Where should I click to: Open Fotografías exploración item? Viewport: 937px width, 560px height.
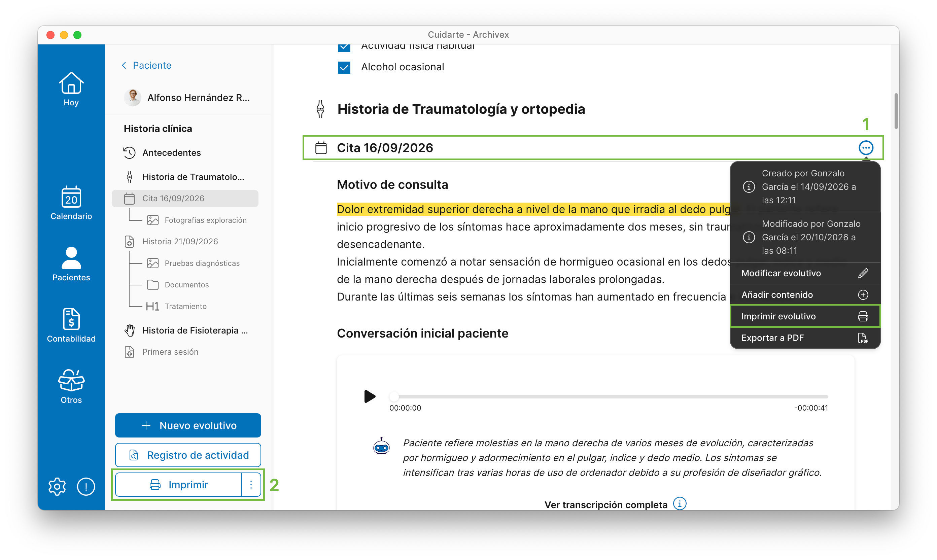[197, 220]
